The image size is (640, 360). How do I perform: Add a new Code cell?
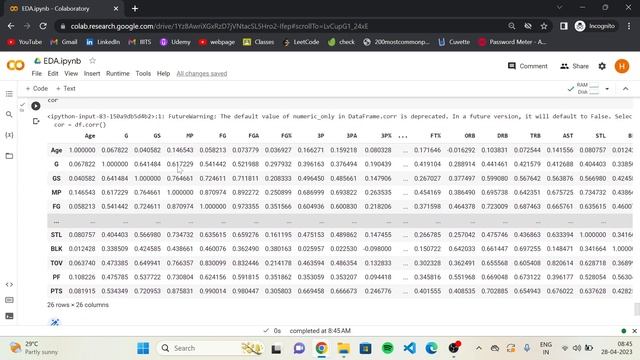pyautogui.click(x=37, y=89)
